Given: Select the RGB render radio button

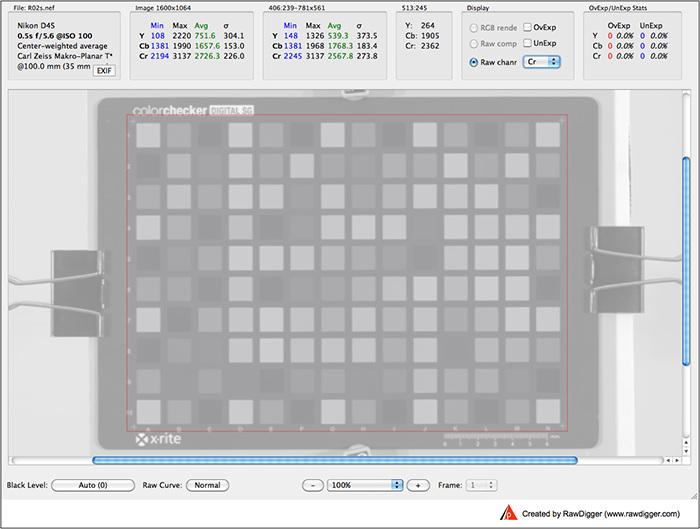Looking at the screenshot, I should (474, 28).
